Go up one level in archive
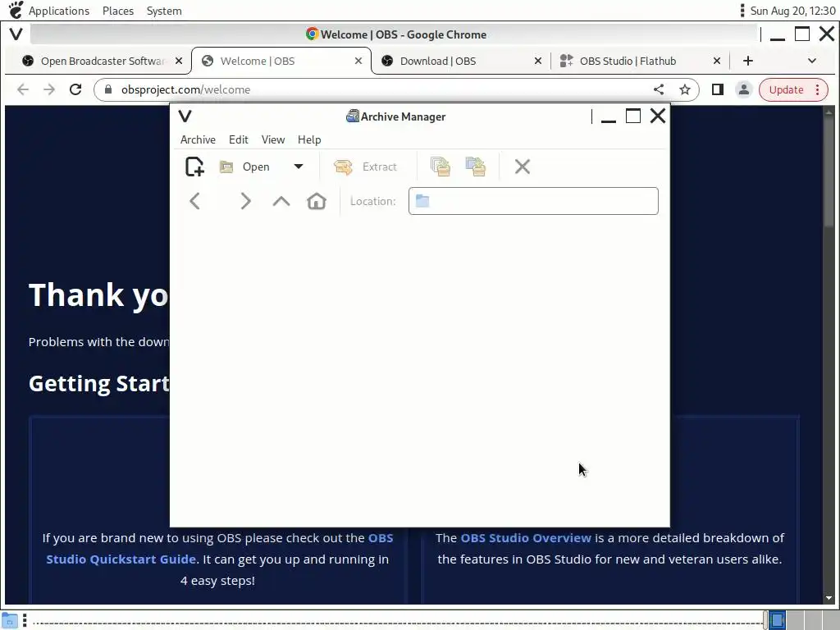This screenshot has width=840, height=630. pos(281,202)
